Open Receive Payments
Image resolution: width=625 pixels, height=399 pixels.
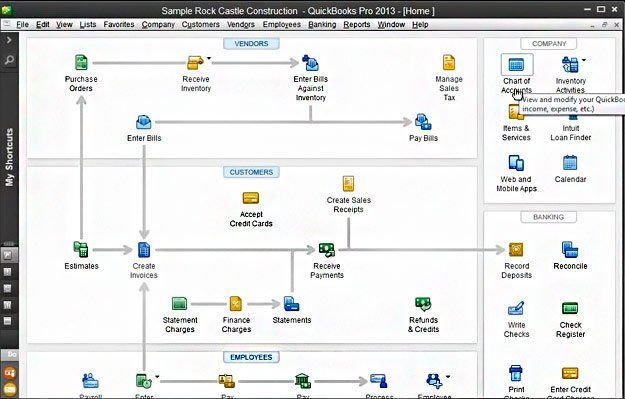[x=327, y=250]
